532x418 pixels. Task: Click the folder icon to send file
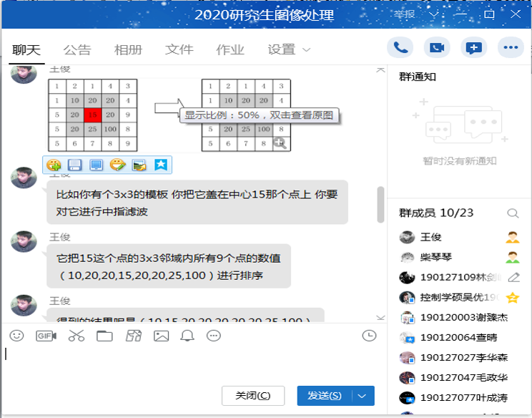[x=104, y=336]
